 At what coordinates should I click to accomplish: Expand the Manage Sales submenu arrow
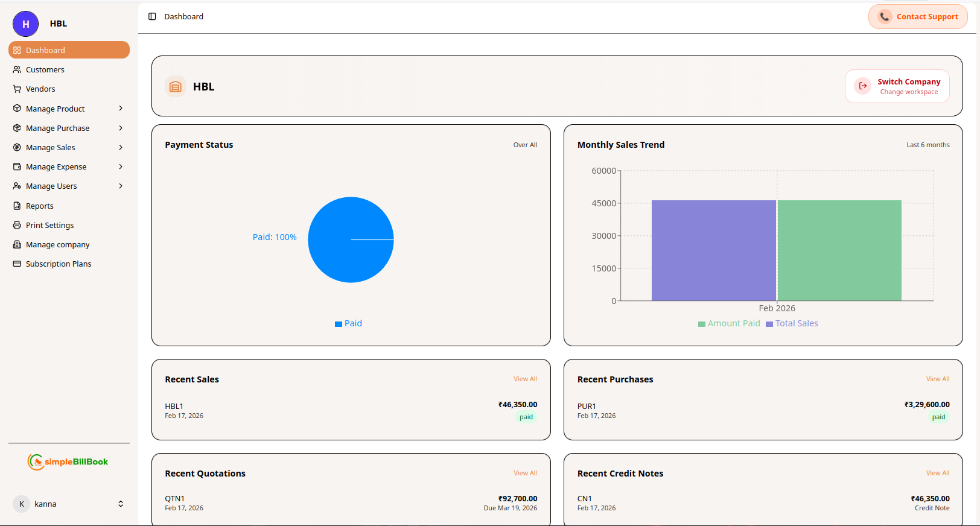pyautogui.click(x=121, y=147)
